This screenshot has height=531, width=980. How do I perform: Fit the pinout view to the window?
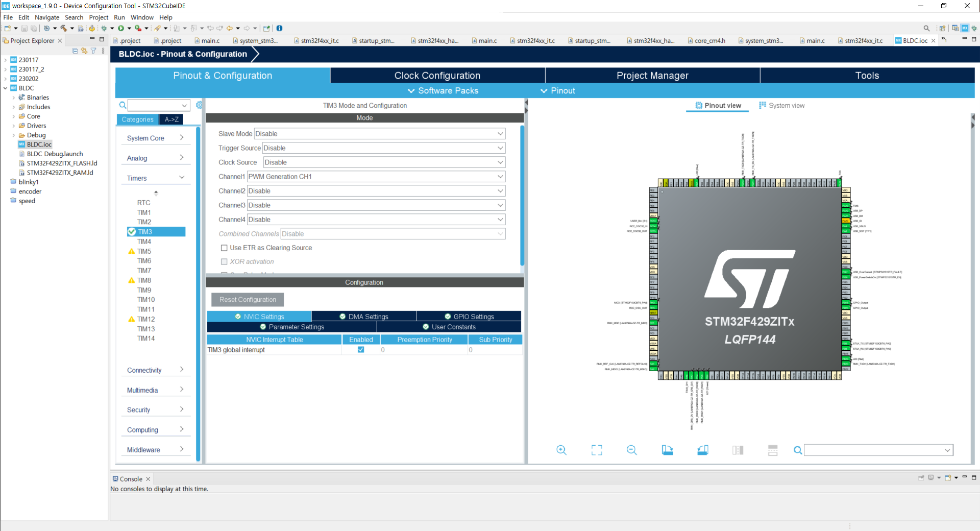point(597,450)
